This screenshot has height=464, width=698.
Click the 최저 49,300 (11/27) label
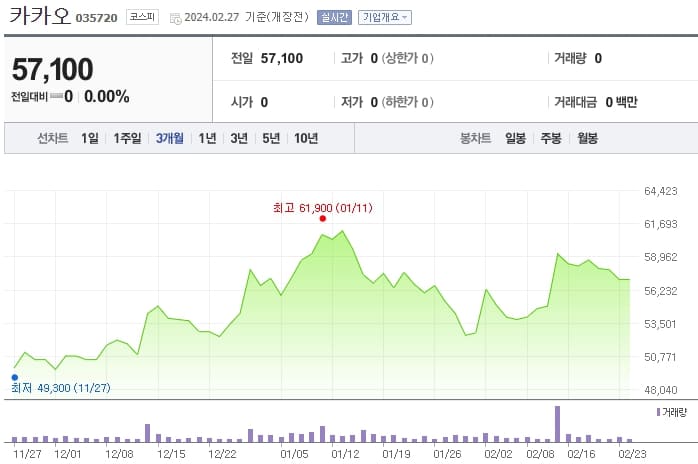coord(61,388)
